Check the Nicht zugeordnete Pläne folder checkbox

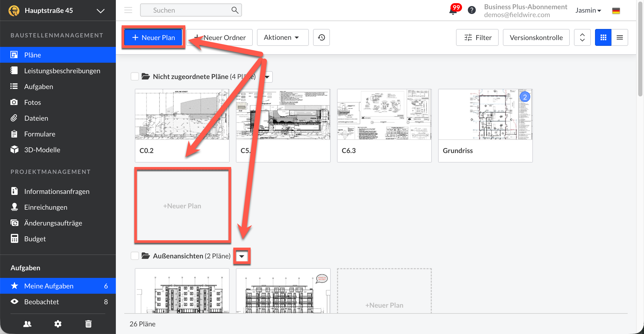135,77
